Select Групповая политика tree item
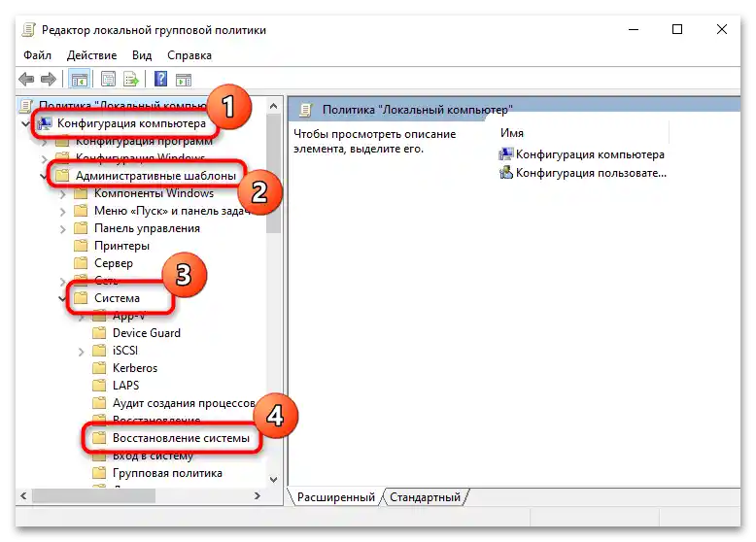 pyautogui.click(x=167, y=473)
